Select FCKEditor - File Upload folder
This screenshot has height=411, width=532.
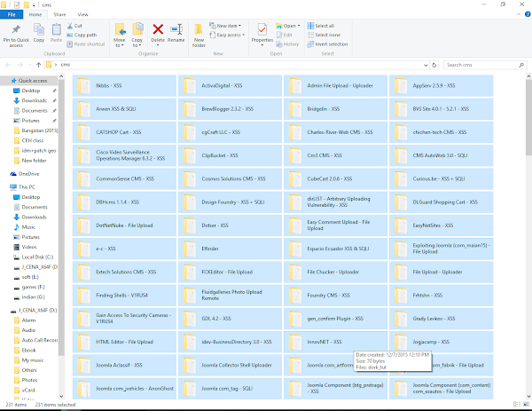click(x=230, y=272)
